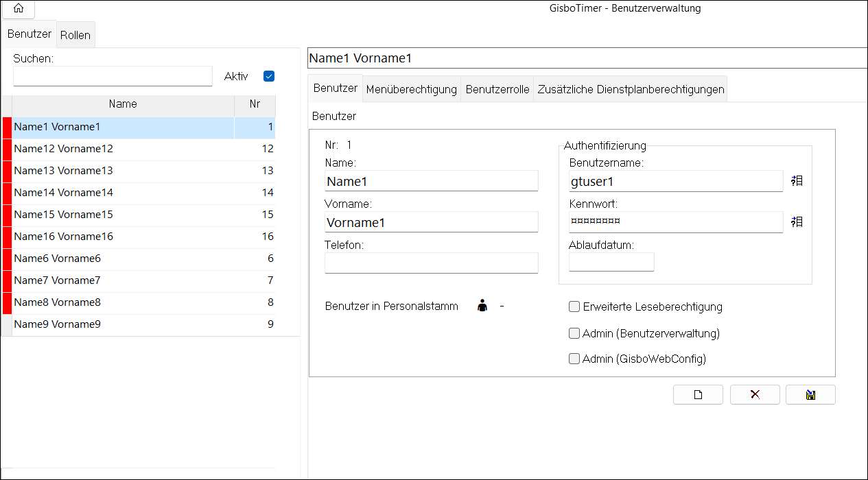Click the person icon for Personalstamm

tap(482, 307)
